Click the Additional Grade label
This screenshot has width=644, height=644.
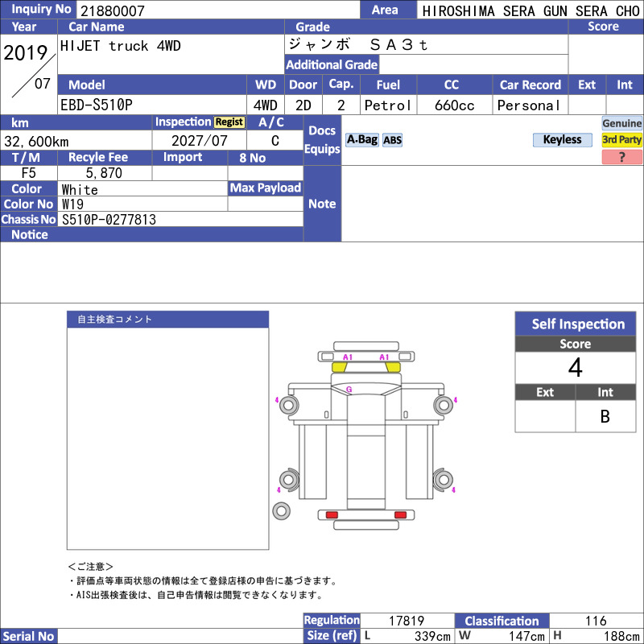point(332,64)
